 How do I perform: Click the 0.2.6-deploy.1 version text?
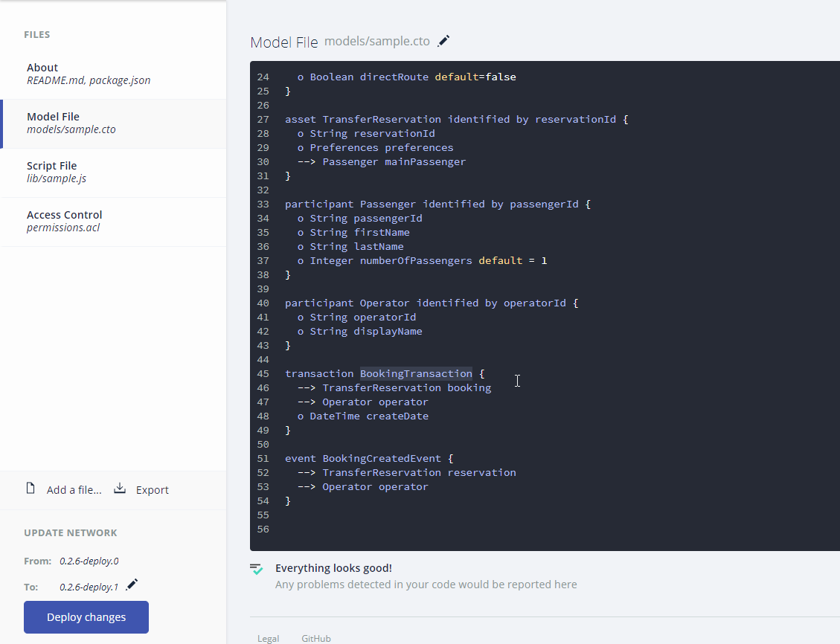point(89,586)
